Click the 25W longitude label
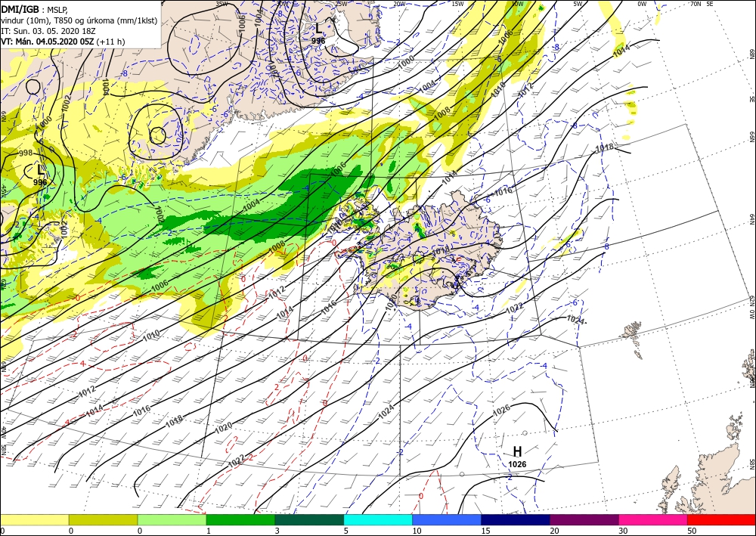 342,4
